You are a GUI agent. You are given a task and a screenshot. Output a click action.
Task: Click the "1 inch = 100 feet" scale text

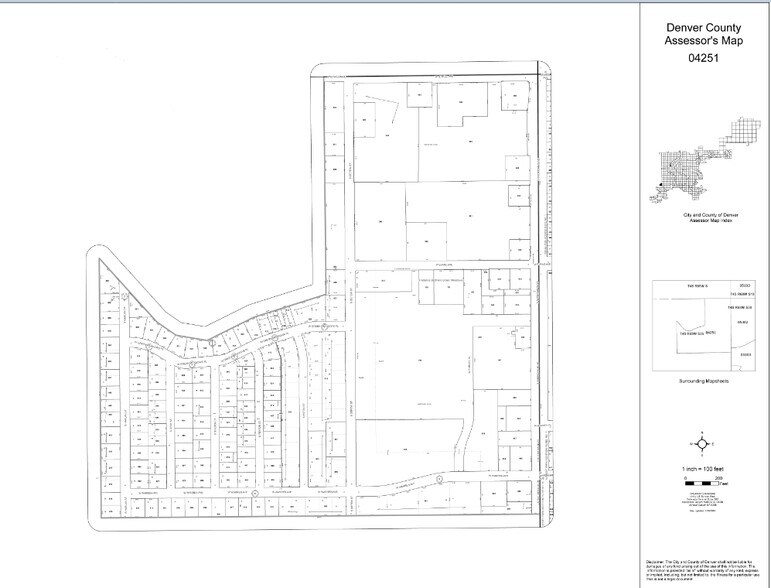[702, 469]
